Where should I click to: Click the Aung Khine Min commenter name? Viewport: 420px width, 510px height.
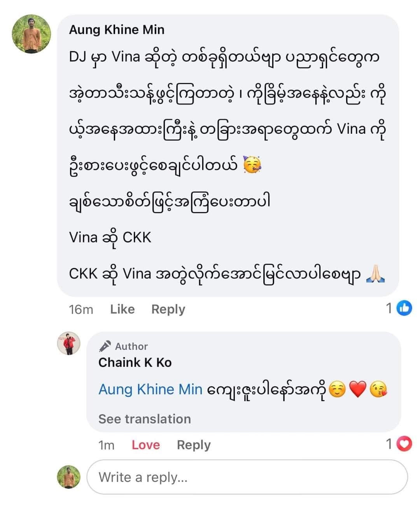(117, 30)
